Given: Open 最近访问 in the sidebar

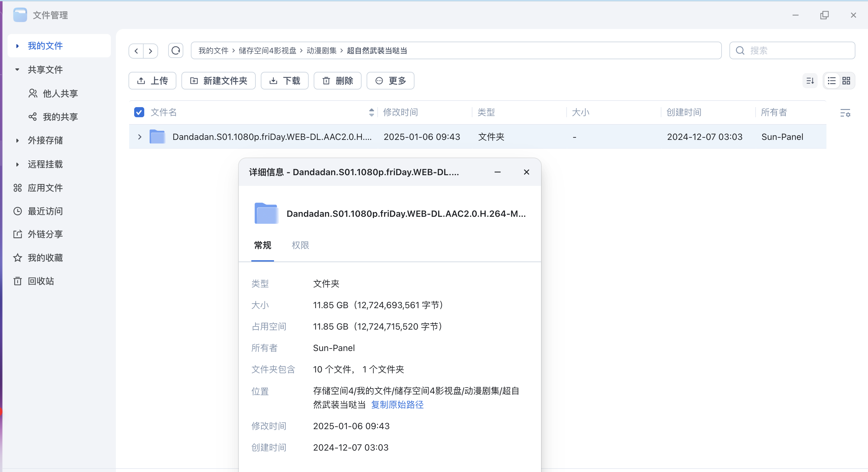Looking at the screenshot, I should pos(38,211).
